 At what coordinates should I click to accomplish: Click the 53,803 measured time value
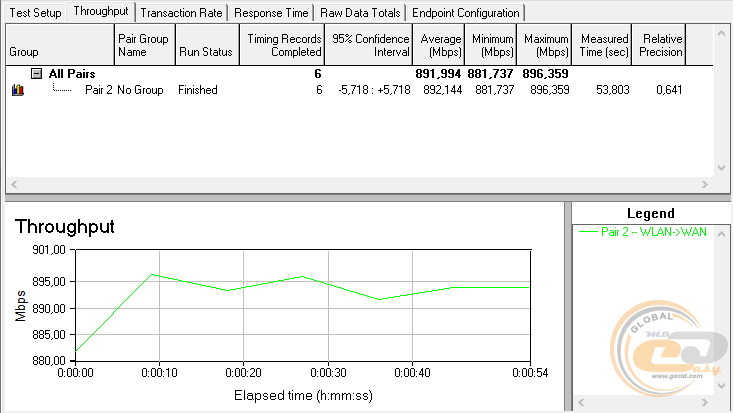coord(612,90)
